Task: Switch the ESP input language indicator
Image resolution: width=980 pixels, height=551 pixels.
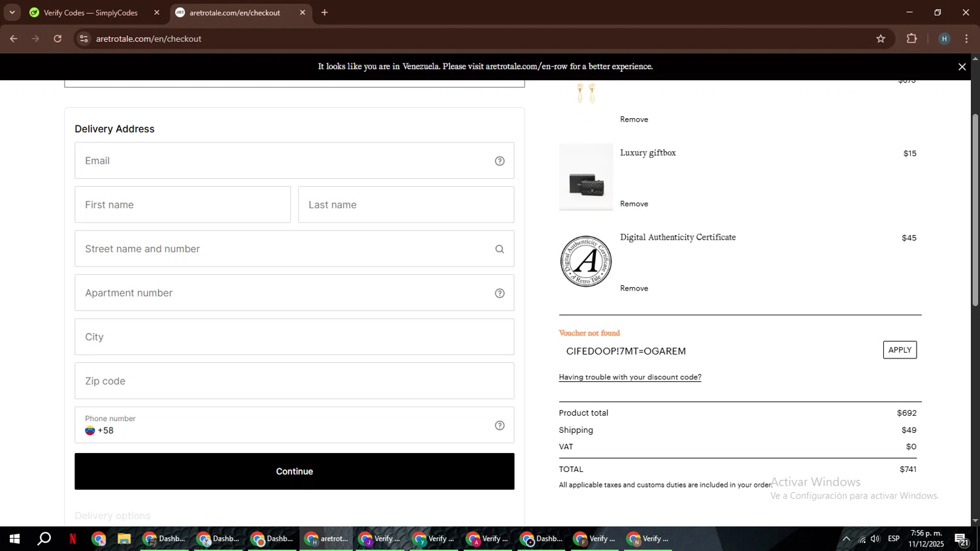Action: click(894, 539)
